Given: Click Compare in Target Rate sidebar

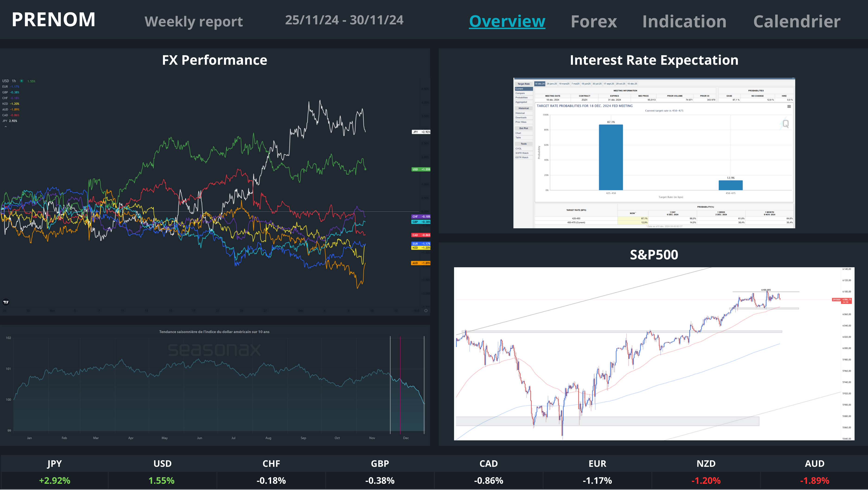Looking at the screenshot, I should coord(524,93).
